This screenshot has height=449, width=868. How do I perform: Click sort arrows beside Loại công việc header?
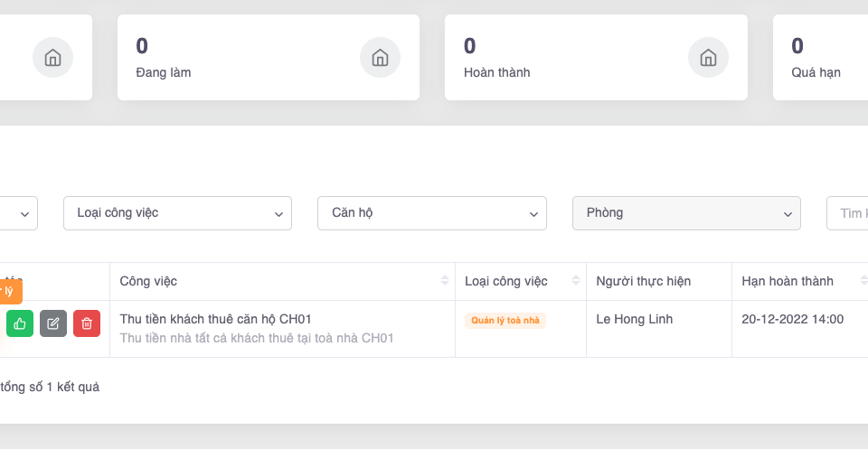576,281
